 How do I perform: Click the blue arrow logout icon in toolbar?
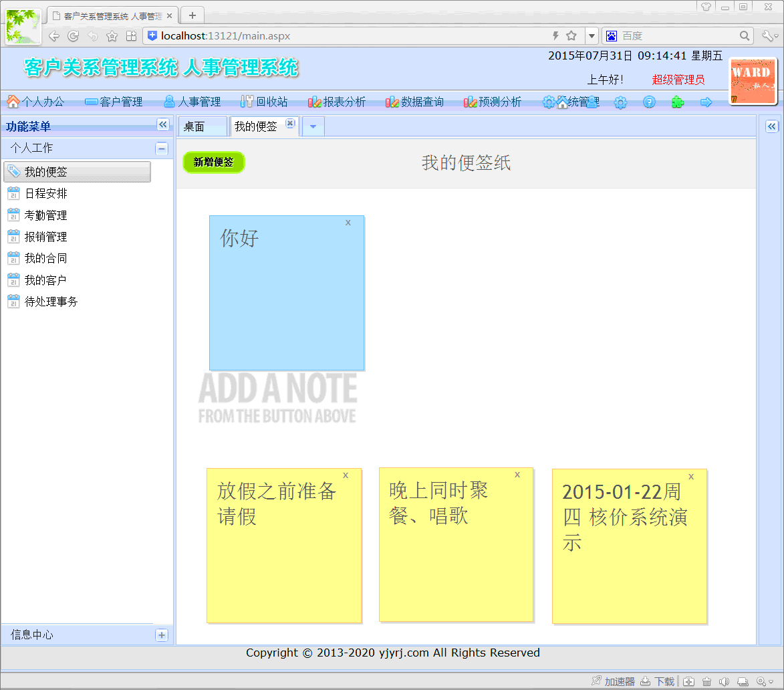point(706,102)
